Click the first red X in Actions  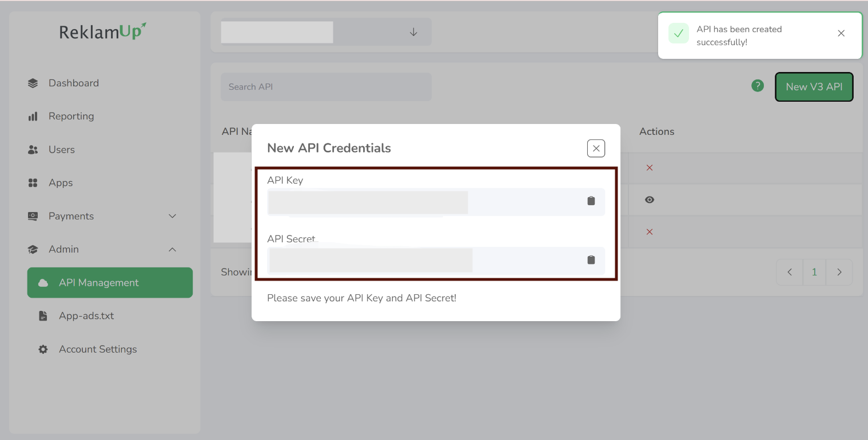click(650, 168)
